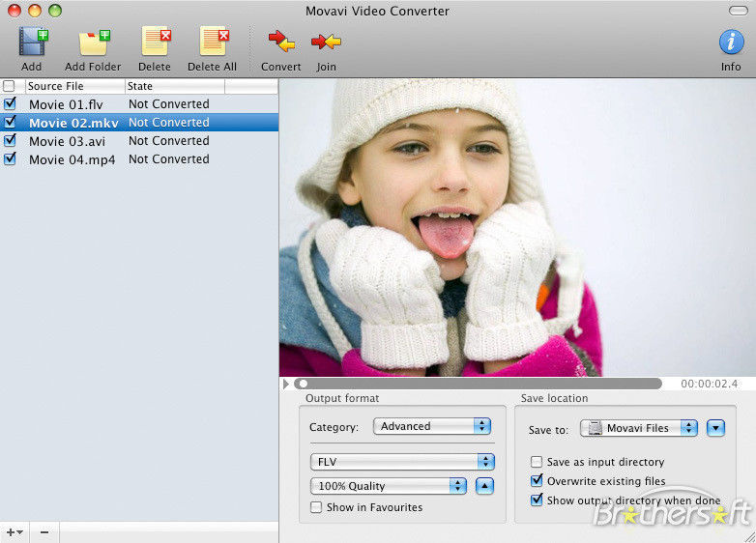The height and width of the screenshot is (543, 756).
Task: Uncheck the Movie 01.flv checkbox
Action: (x=10, y=104)
